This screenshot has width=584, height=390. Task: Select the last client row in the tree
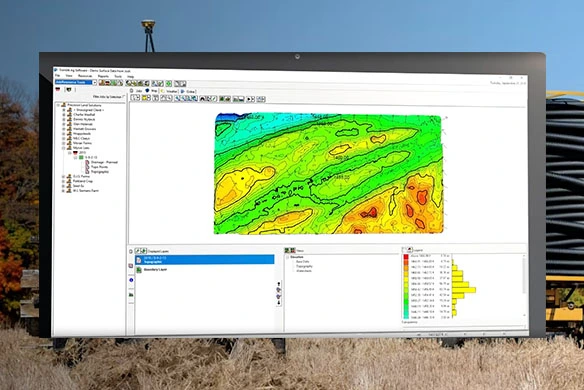[x=86, y=190]
